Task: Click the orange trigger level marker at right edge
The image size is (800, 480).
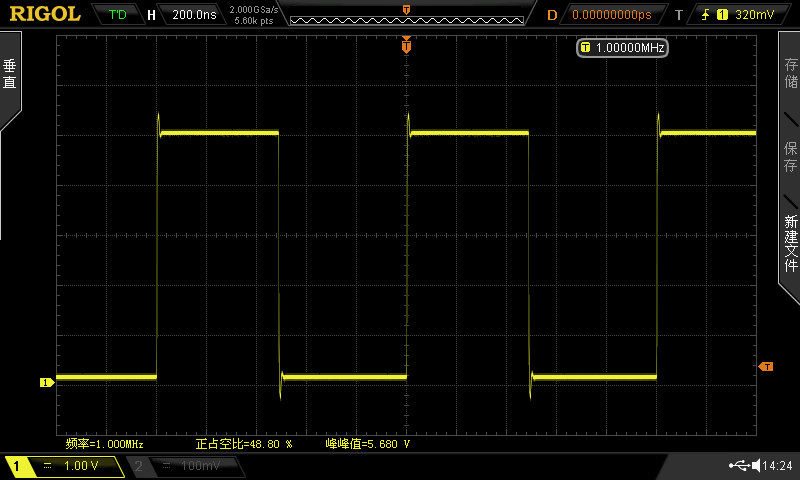Action: pyautogui.click(x=766, y=366)
